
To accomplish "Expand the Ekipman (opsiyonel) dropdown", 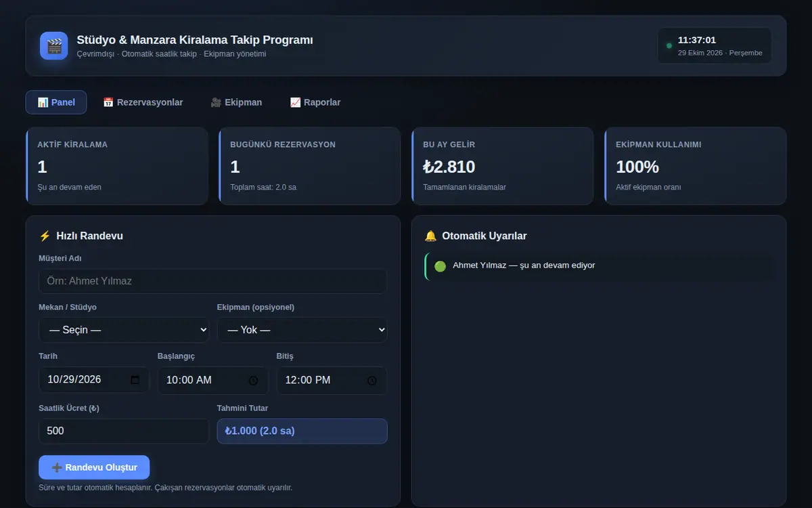I will coord(302,330).
